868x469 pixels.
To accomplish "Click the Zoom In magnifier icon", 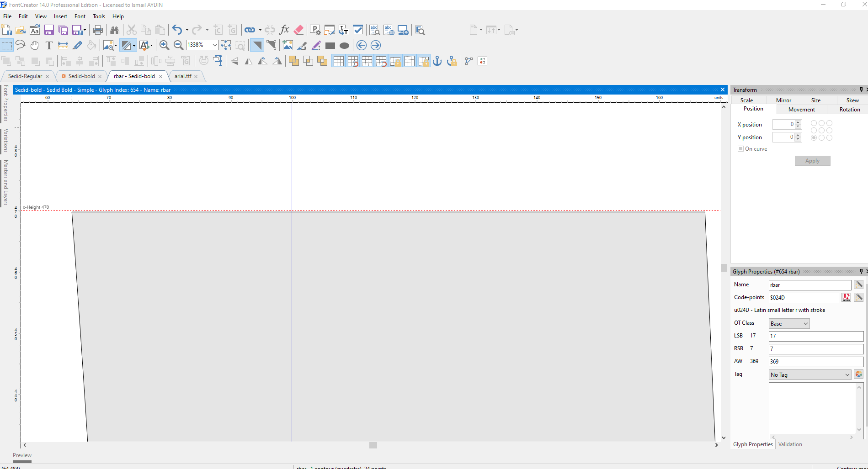I will 164,45.
